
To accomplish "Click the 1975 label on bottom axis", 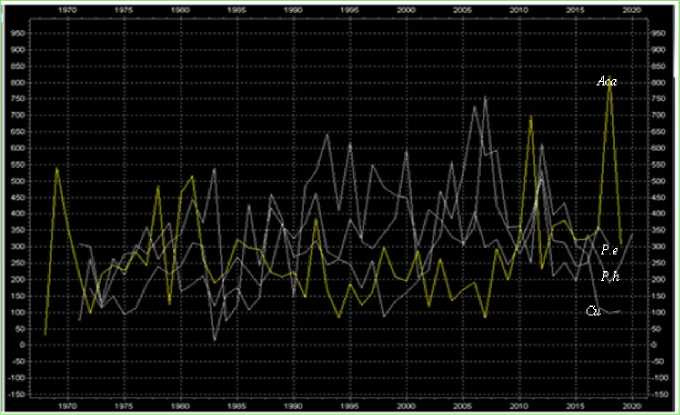I will click(124, 406).
